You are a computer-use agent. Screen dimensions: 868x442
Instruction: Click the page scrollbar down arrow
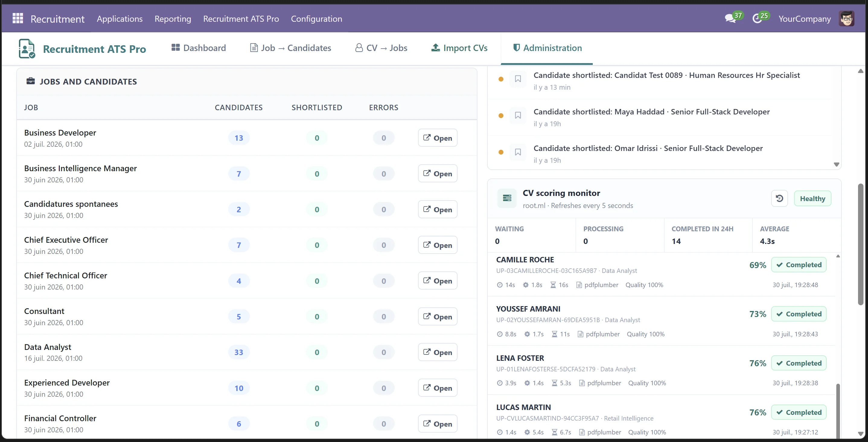(x=860, y=434)
